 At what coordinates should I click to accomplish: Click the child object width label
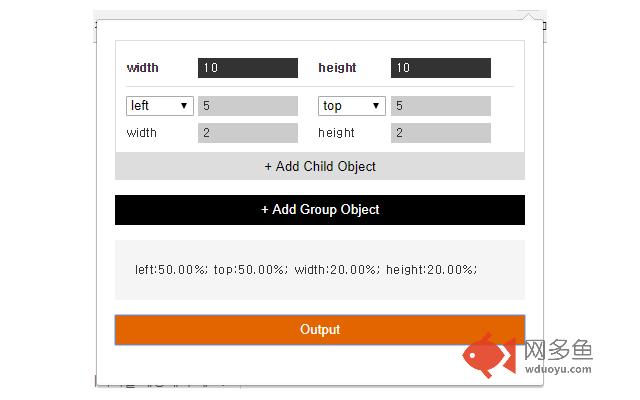(142, 133)
